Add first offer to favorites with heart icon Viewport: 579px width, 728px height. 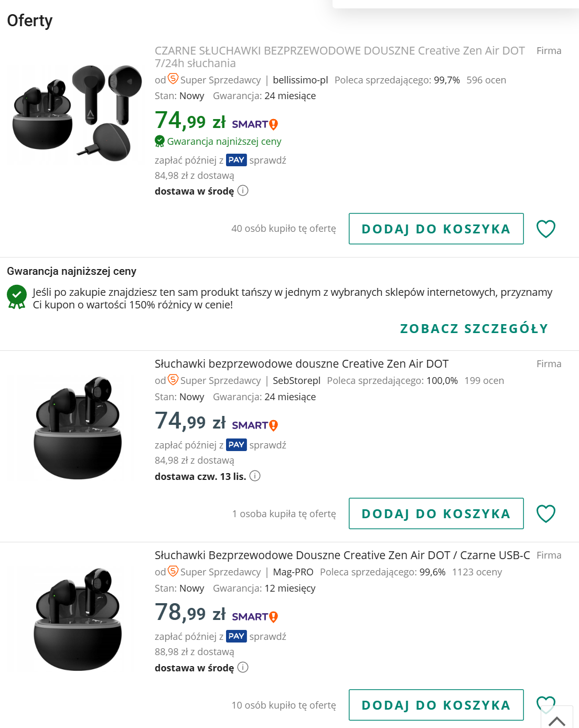click(545, 229)
